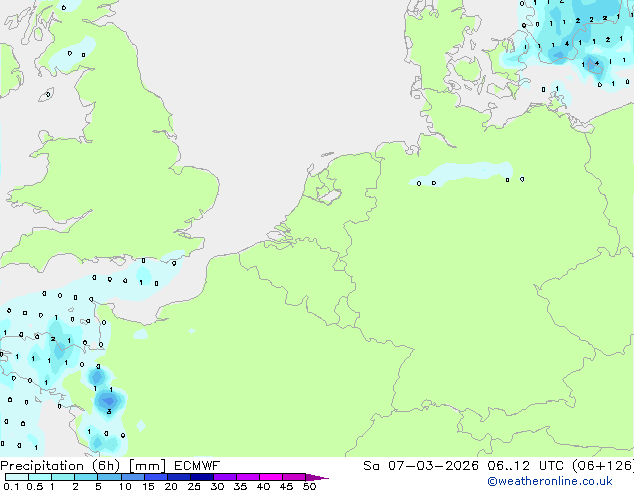The height and width of the screenshot is (490, 634).
Task: Click the 30–35 mm purple legend swatch
Action: pyautogui.click(x=225, y=477)
